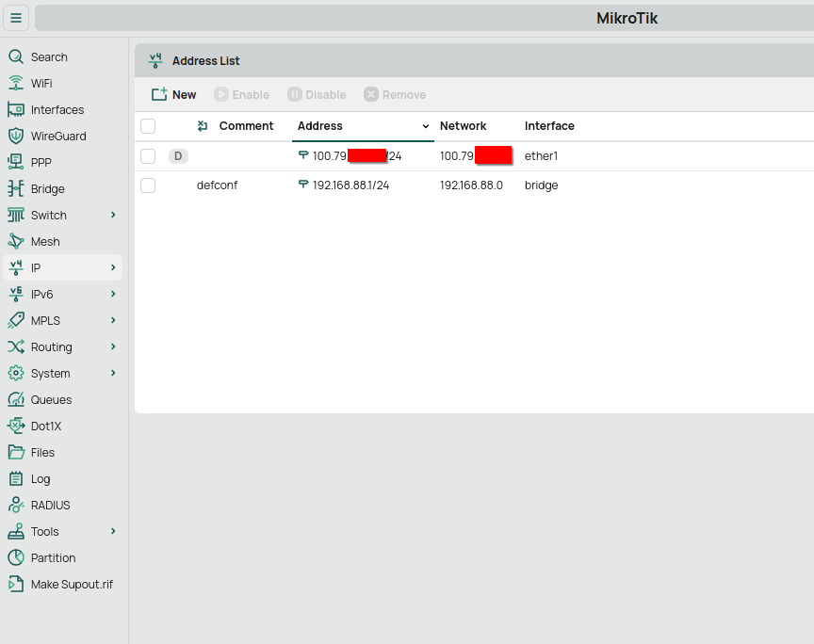This screenshot has height=644, width=814.
Task: Check the 100.79 dynamic address row checkbox
Action: (x=148, y=156)
